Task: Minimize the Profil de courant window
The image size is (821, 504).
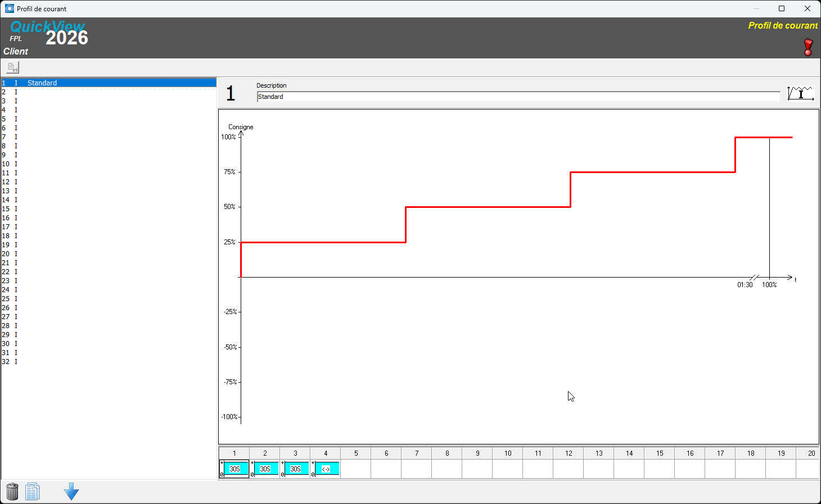Action: click(756, 8)
